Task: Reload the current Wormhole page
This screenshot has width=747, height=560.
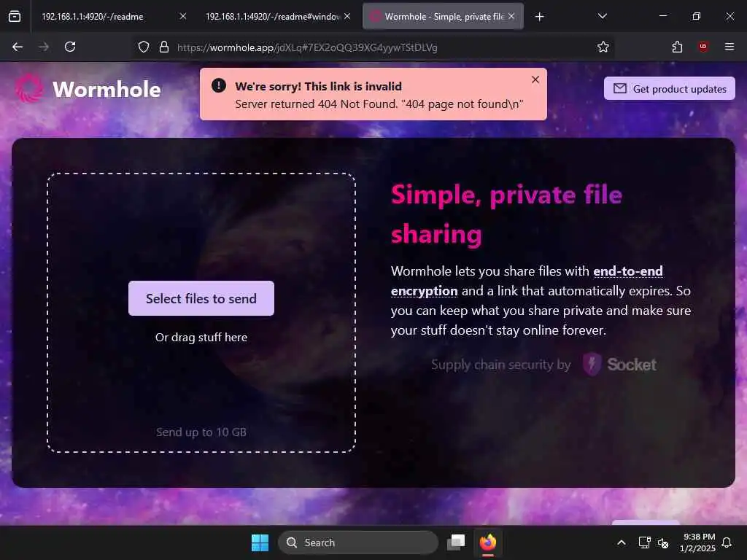Action: point(70,47)
